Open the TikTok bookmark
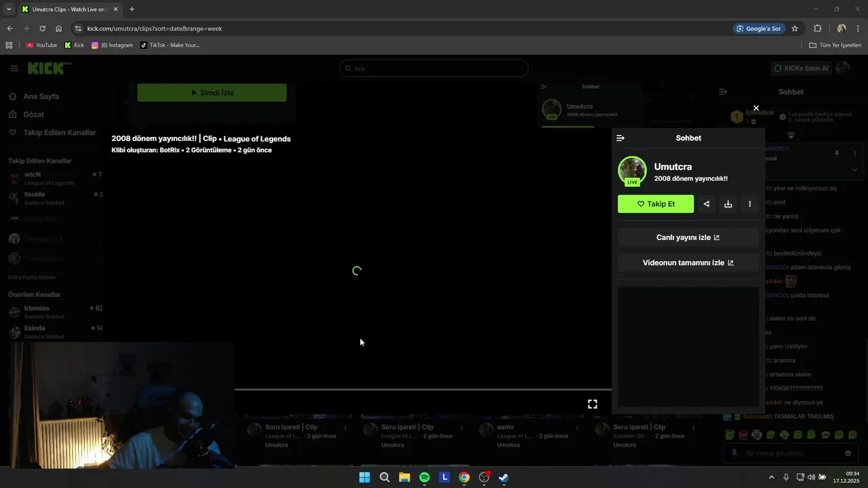868x488 pixels. point(170,45)
